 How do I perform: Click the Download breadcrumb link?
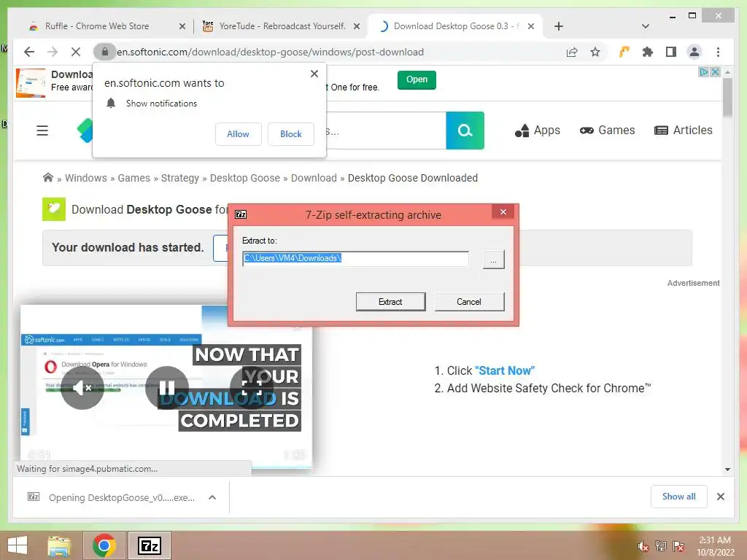314,178
